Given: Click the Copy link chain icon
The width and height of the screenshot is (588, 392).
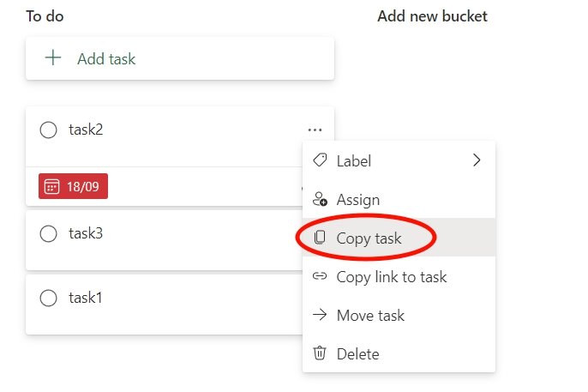Looking at the screenshot, I should tap(320, 276).
